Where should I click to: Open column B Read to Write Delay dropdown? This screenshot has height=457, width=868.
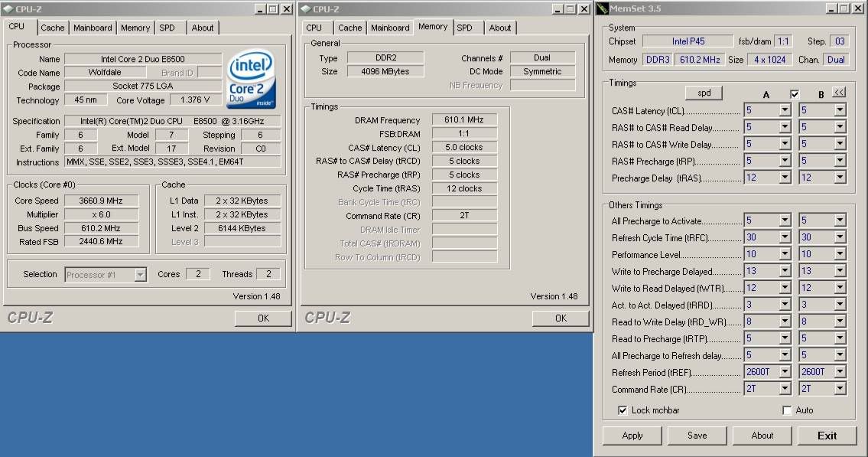tap(840, 322)
